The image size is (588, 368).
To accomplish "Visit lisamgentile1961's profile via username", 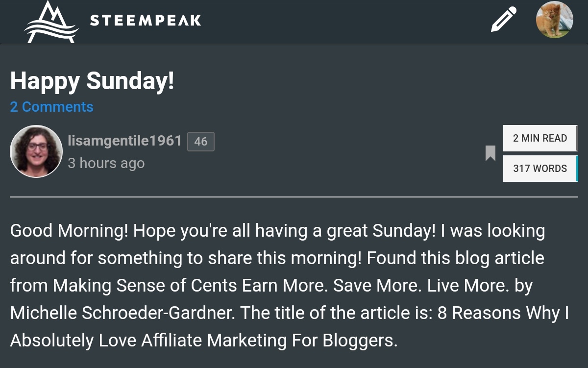I will tap(125, 141).
